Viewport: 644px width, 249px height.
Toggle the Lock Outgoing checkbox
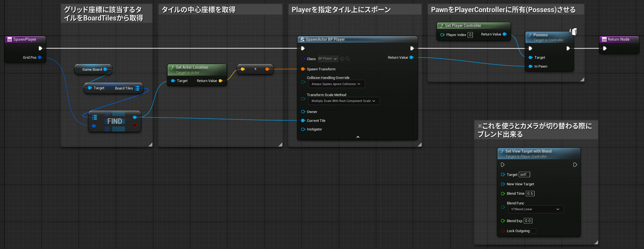tap(534, 231)
